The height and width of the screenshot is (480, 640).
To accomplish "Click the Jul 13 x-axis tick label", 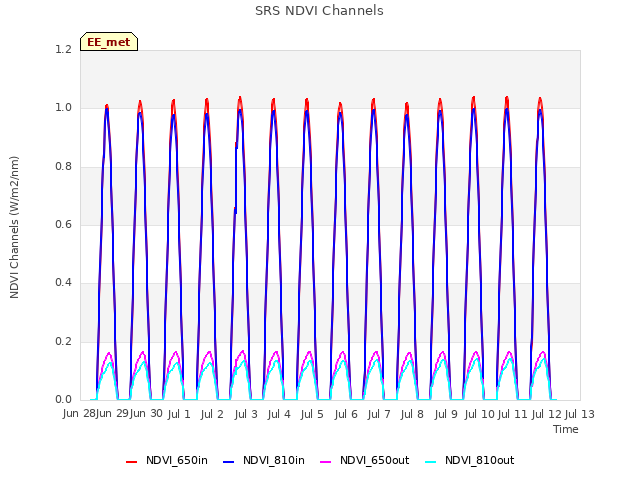I will (x=579, y=414).
